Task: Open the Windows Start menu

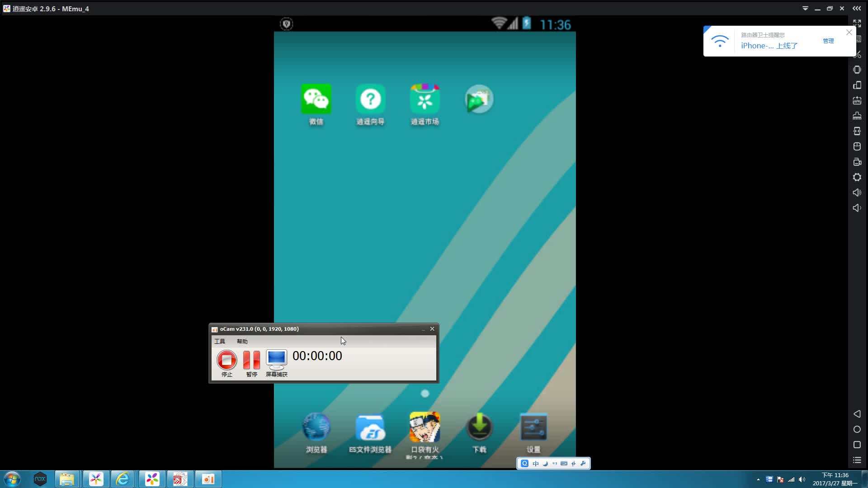Action: coord(12,479)
